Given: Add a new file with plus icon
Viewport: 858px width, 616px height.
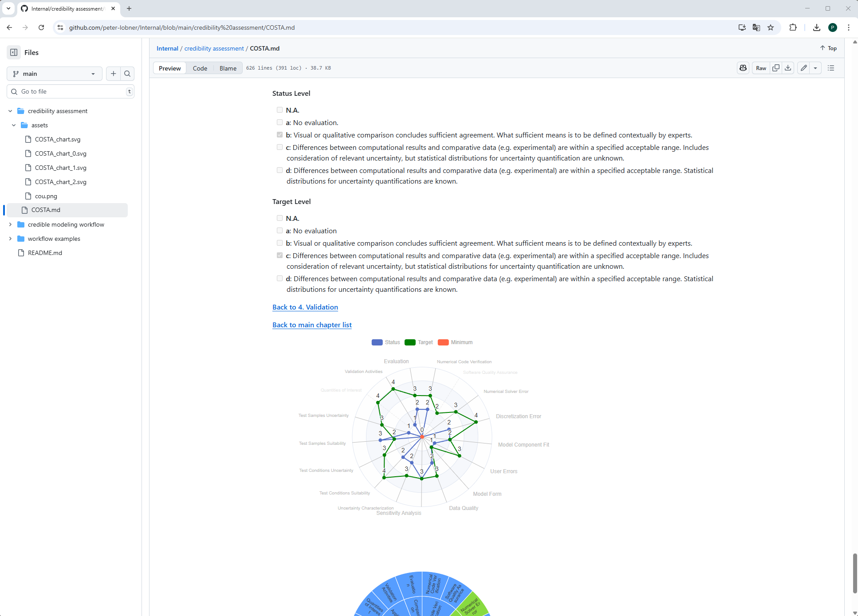Looking at the screenshot, I should tap(114, 74).
